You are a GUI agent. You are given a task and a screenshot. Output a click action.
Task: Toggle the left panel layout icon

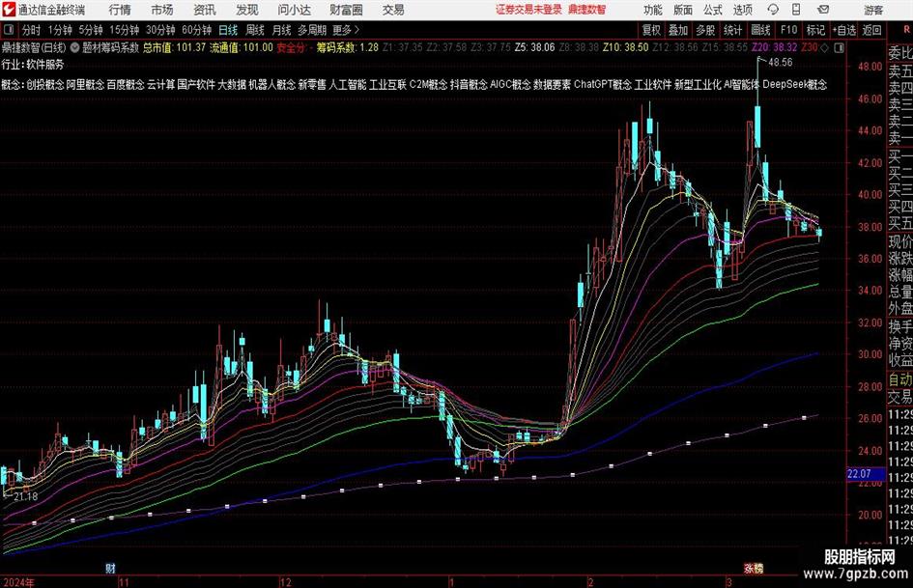[9, 30]
